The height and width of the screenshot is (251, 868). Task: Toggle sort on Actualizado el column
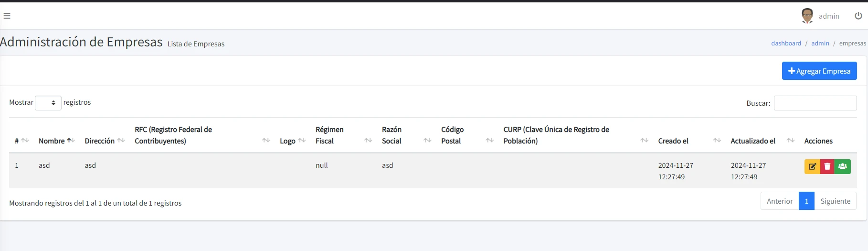coord(762,141)
